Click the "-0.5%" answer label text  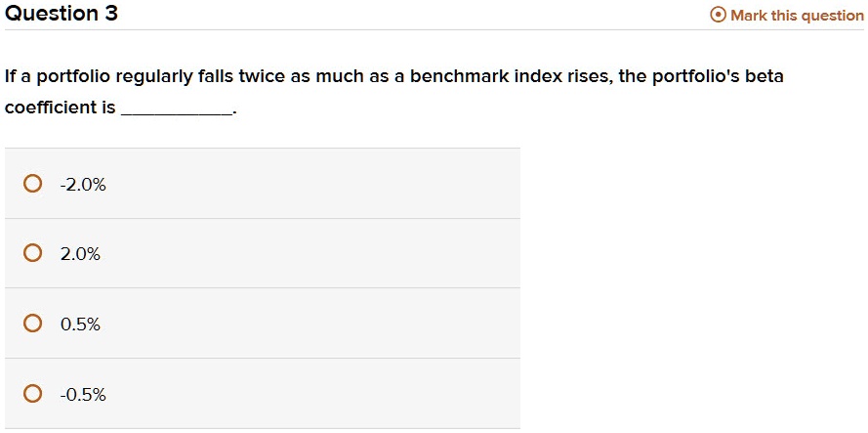tap(83, 394)
